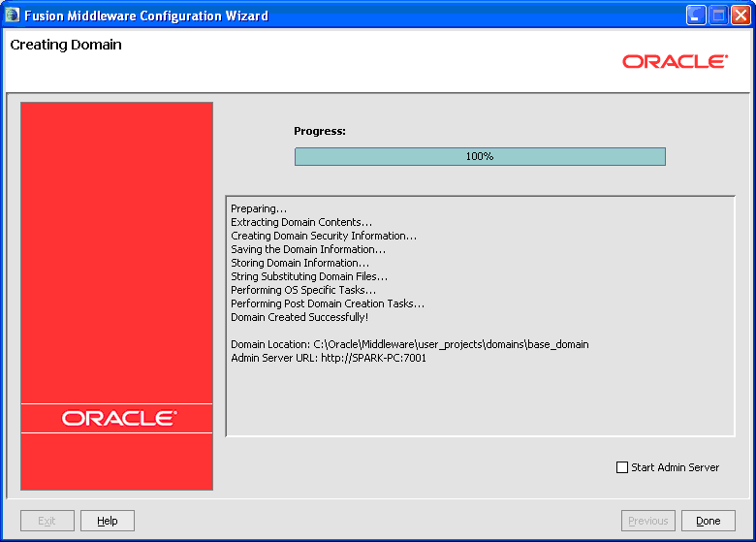The width and height of the screenshot is (756, 542).
Task: Enable the Start Admin Server checkbox
Action: [x=622, y=467]
